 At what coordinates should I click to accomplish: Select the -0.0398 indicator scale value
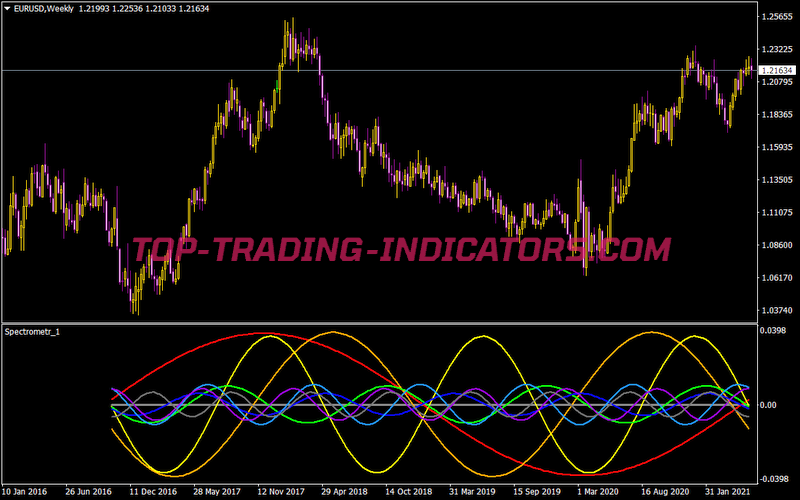click(773, 479)
